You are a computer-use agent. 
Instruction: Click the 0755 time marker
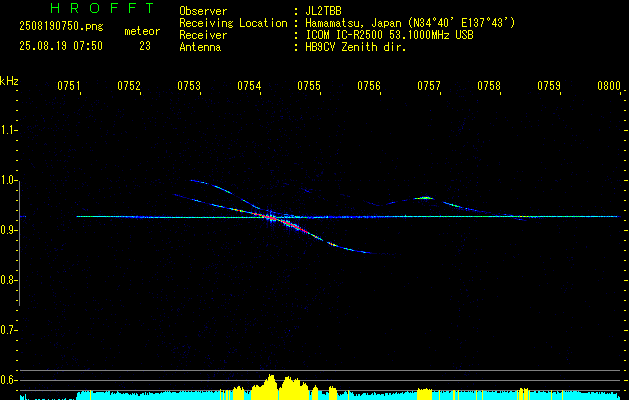point(309,86)
